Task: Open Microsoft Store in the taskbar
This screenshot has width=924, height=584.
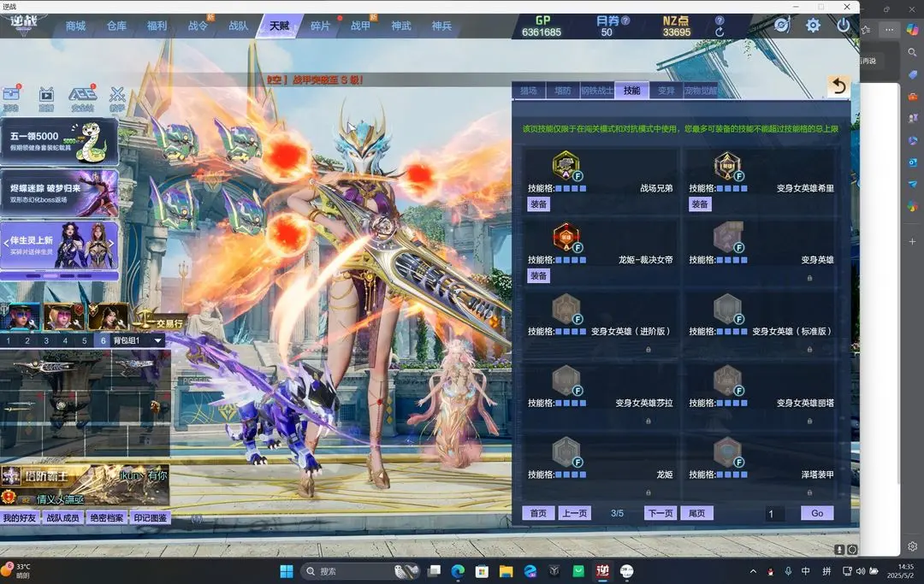Action: tap(482, 571)
